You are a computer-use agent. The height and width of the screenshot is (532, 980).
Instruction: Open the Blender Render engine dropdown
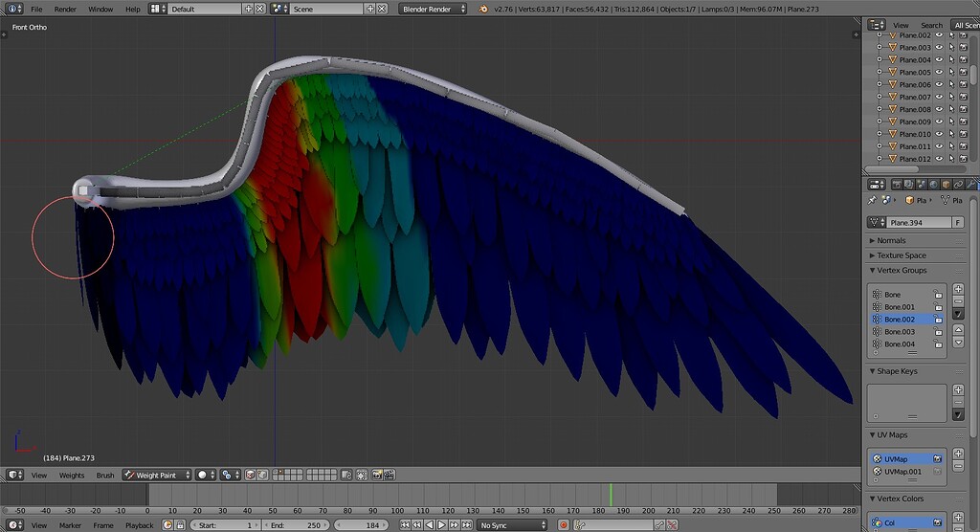click(434, 9)
